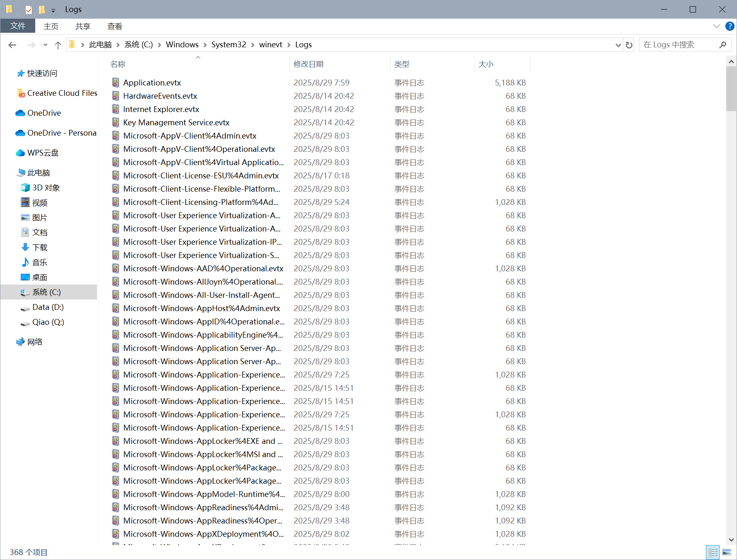Refresh the Logs folder view

point(629,45)
